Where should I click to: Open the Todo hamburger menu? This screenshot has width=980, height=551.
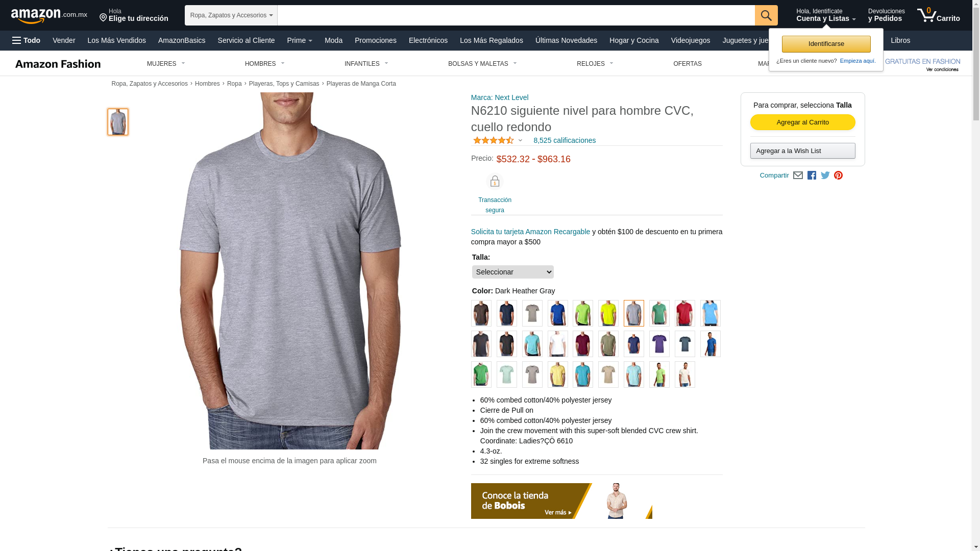tap(27, 40)
